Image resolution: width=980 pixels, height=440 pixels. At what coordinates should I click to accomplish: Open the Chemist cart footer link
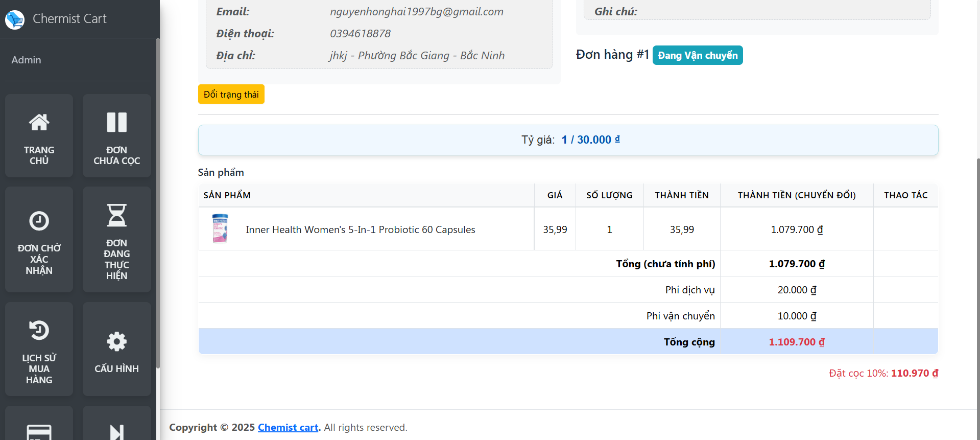pyautogui.click(x=288, y=427)
